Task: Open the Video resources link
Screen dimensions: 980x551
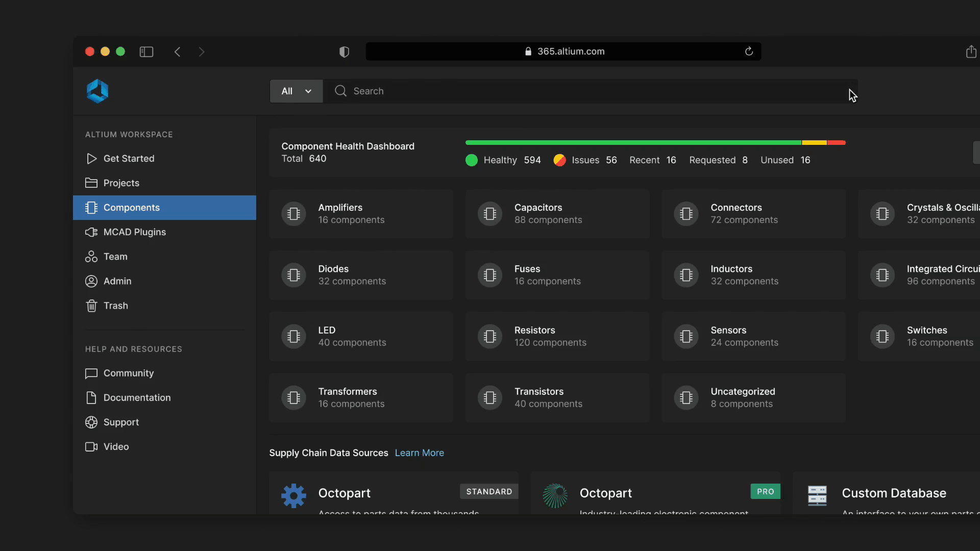Action: pyautogui.click(x=164, y=447)
